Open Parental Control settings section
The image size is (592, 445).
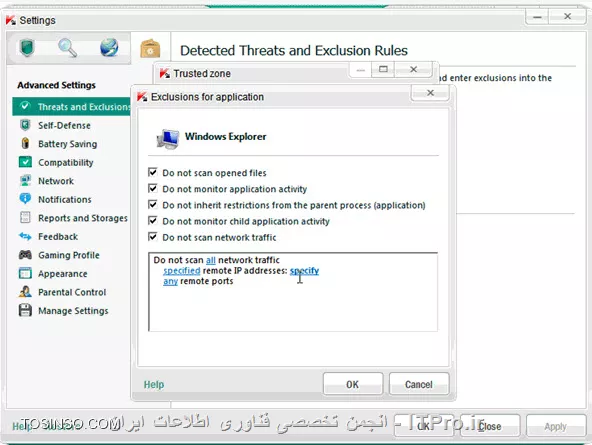tap(72, 292)
